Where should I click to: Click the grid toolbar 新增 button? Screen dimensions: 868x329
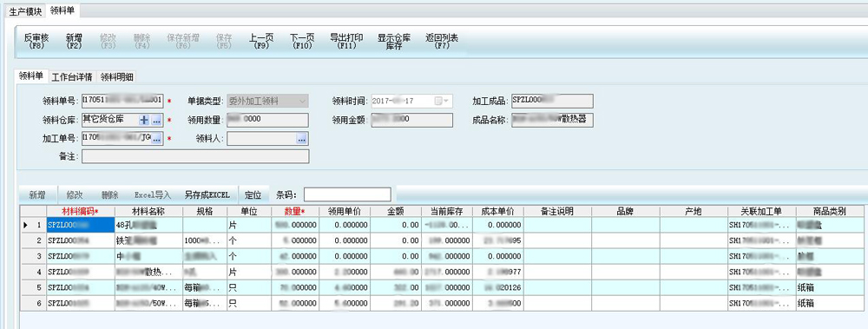(37, 195)
